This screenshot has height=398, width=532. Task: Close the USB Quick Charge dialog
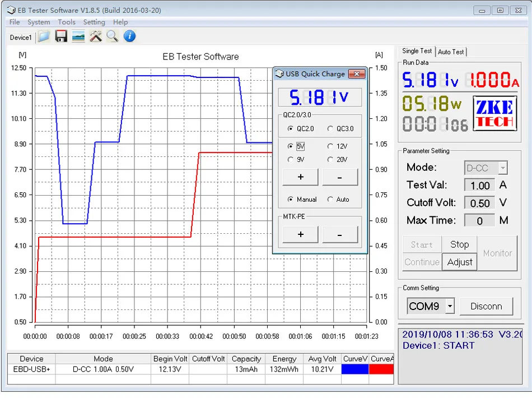click(357, 73)
